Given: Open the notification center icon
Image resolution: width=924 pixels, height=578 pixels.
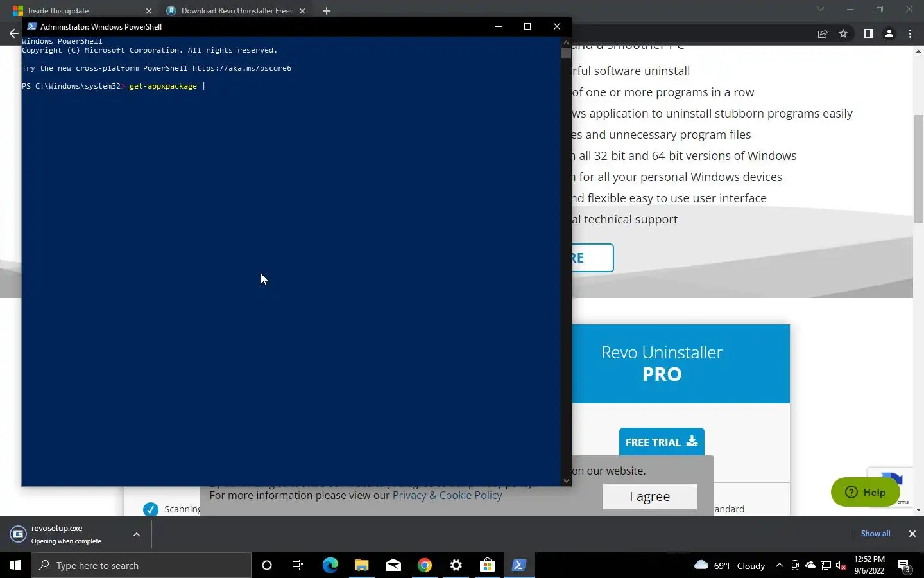Looking at the screenshot, I should tap(903, 566).
